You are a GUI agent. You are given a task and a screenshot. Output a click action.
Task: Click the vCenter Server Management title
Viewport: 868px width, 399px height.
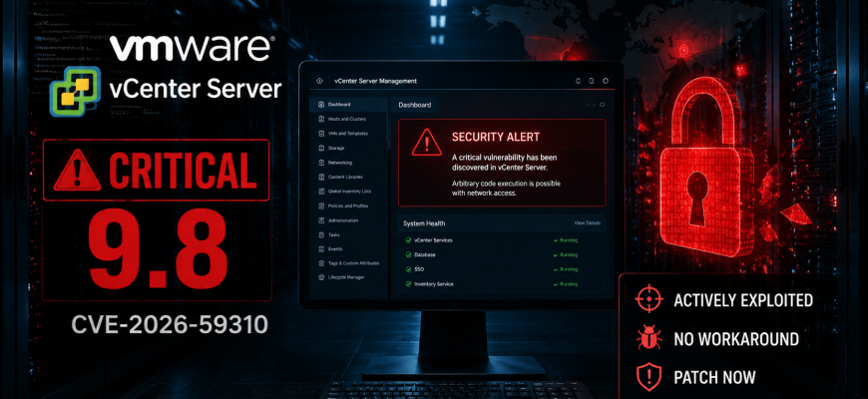(375, 81)
